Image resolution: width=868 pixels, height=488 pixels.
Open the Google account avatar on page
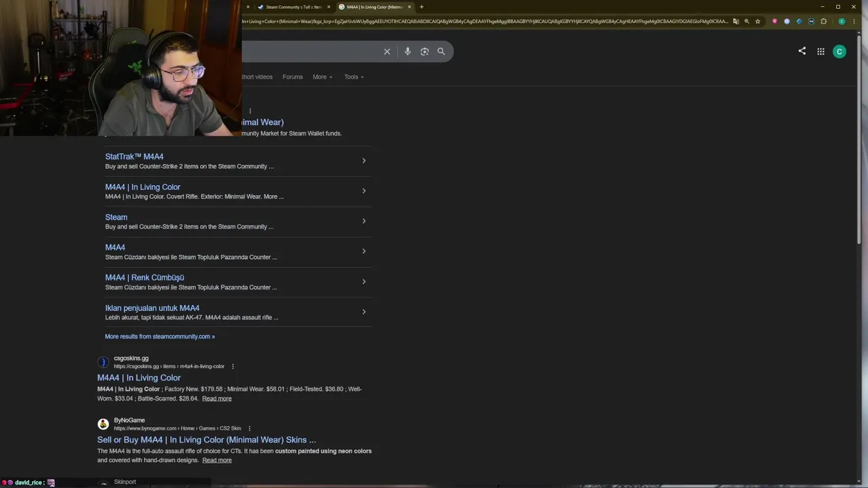pyautogui.click(x=840, y=52)
